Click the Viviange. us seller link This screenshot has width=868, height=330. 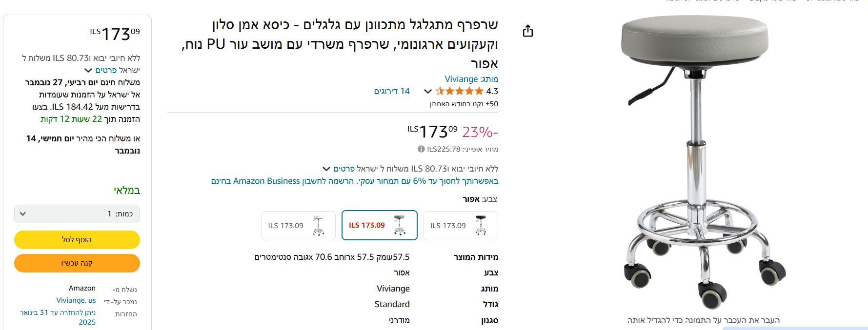tap(76, 300)
